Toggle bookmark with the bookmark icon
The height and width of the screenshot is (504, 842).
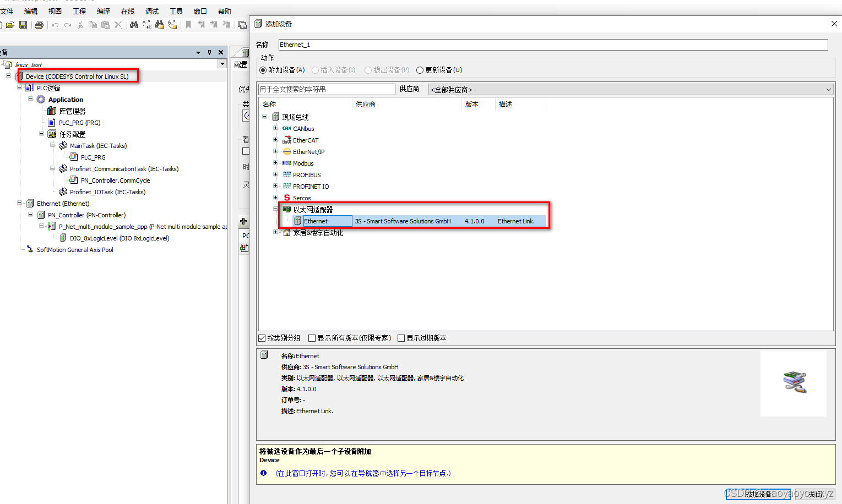tap(188, 25)
